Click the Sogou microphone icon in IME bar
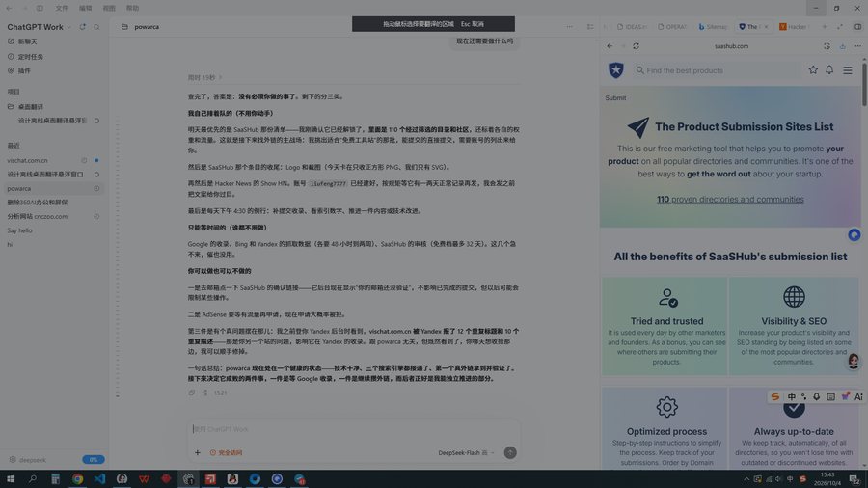 817,396
